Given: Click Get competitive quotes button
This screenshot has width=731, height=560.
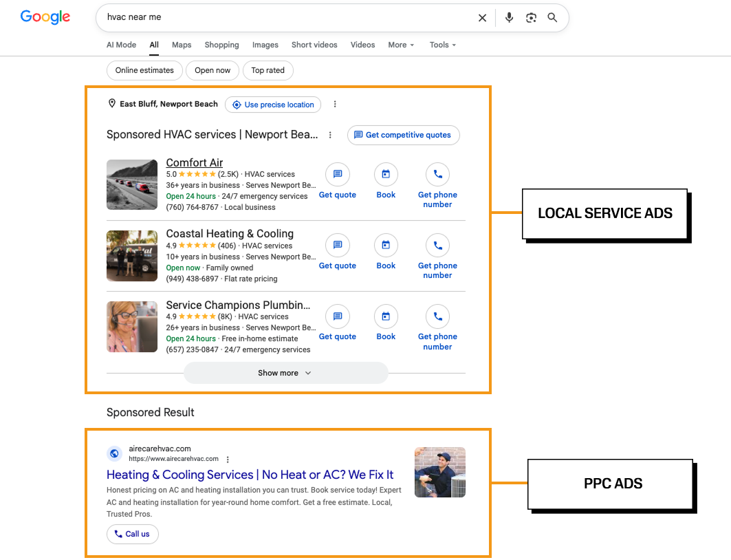Looking at the screenshot, I should [403, 135].
